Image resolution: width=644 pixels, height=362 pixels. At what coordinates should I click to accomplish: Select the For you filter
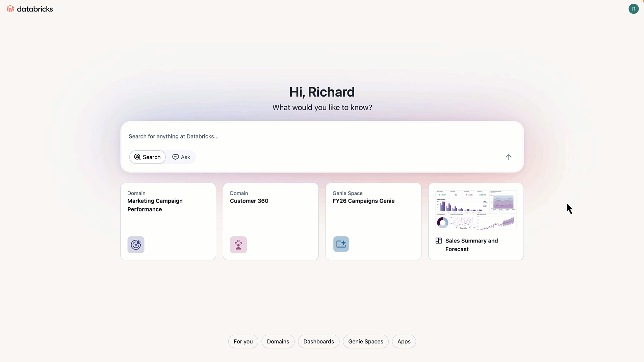click(243, 341)
